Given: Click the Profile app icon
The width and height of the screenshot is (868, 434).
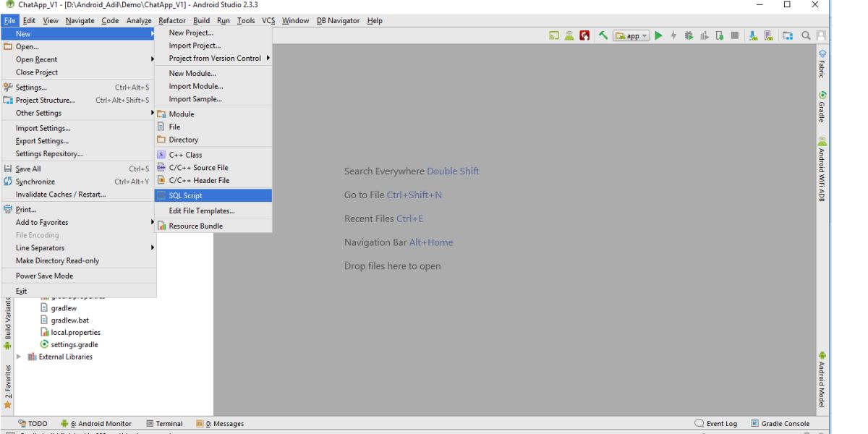Looking at the screenshot, I should coord(705,35).
